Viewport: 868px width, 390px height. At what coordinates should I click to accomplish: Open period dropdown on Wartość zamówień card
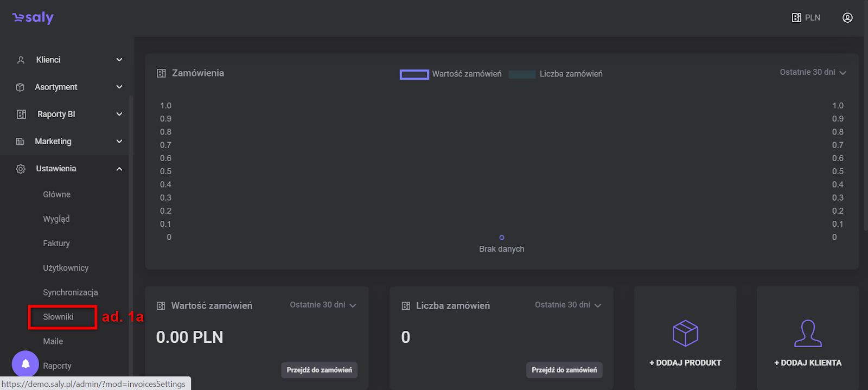click(323, 305)
